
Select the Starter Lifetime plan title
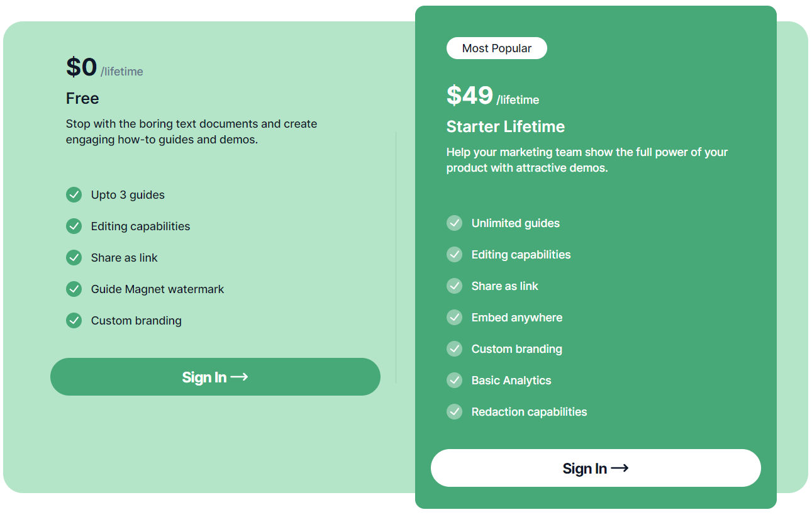coord(506,126)
